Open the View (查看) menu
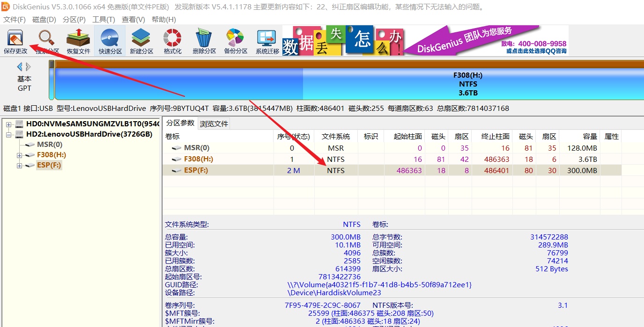Screen dimensions: 644x327 click(133, 20)
